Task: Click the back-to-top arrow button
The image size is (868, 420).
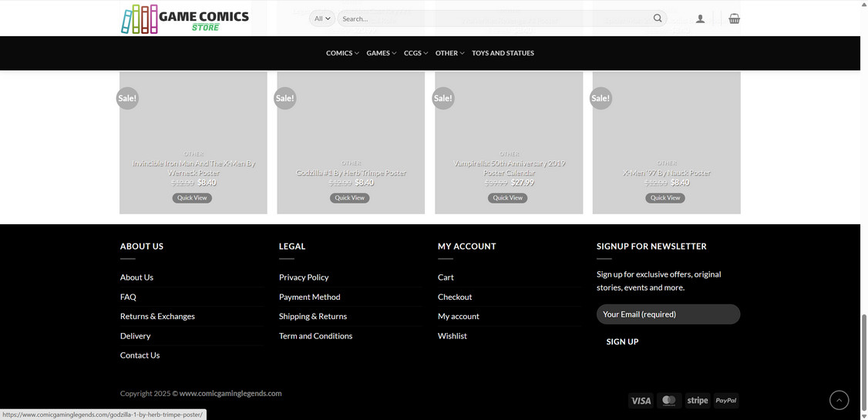Action: 839,400
